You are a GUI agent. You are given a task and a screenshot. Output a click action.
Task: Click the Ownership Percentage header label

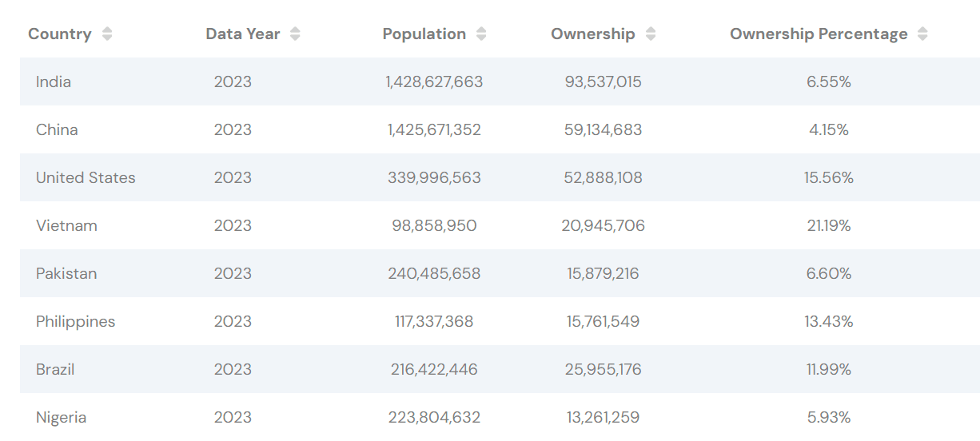(819, 34)
